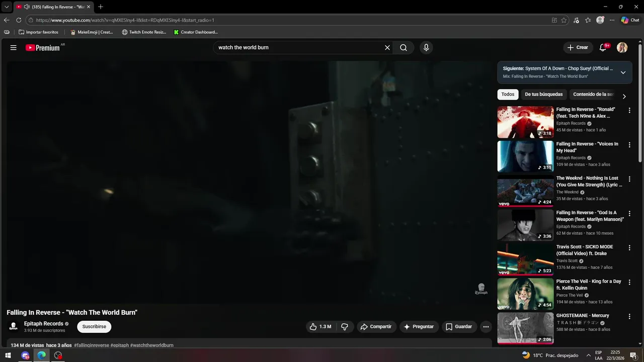
Task: Go to YouTube Premium home logo
Action: coord(43,48)
